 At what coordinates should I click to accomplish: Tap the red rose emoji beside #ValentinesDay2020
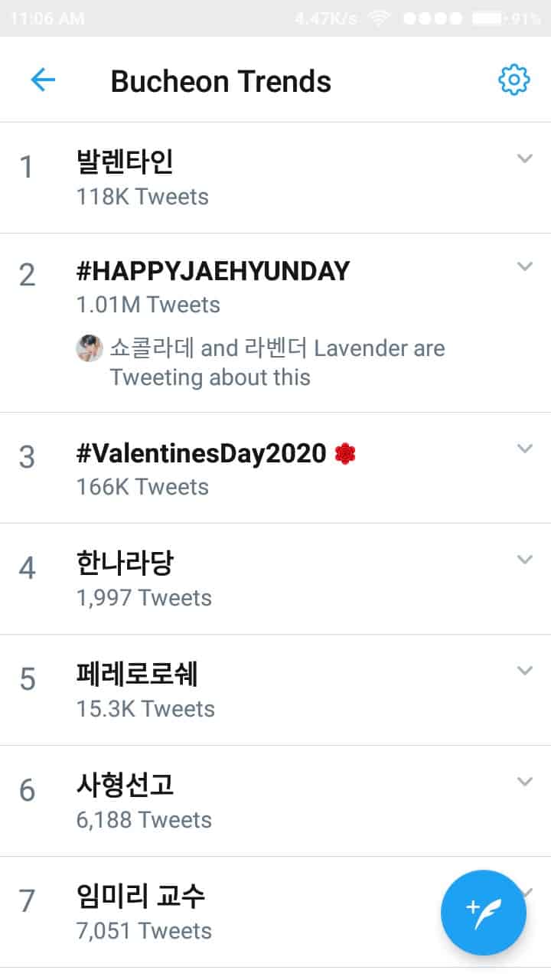[345, 454]
